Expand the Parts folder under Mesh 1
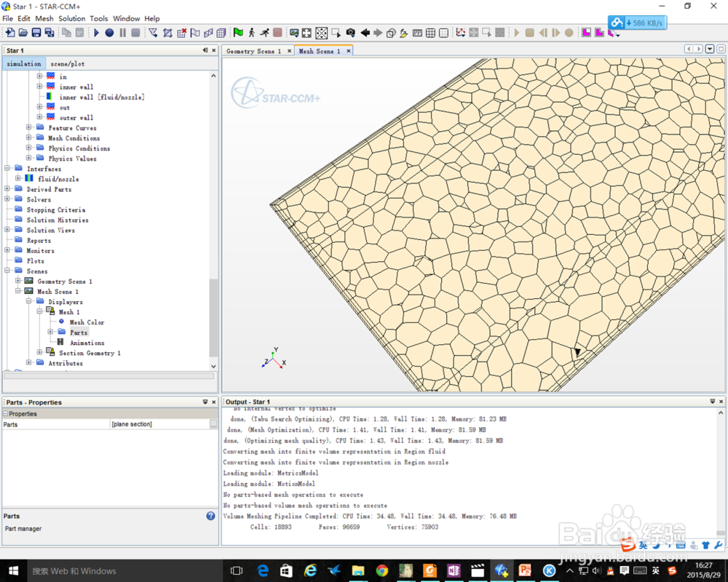 [51, 332]
